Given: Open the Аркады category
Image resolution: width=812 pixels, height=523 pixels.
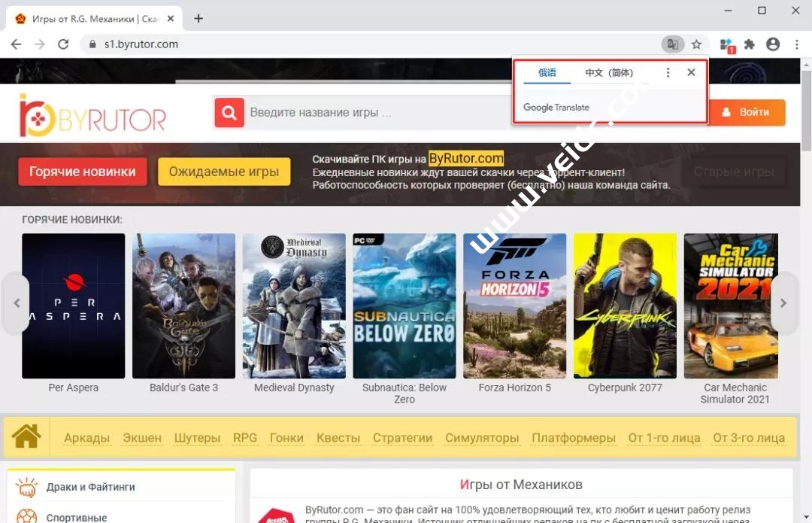Looking at the screenshot, I should [87, 438].
